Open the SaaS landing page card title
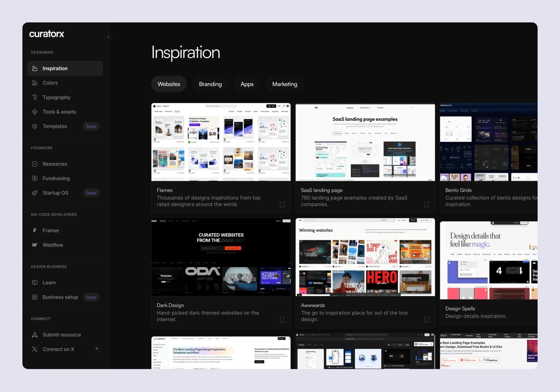The image size is (560, 392). pyautogui.click(x=322, y=190)
